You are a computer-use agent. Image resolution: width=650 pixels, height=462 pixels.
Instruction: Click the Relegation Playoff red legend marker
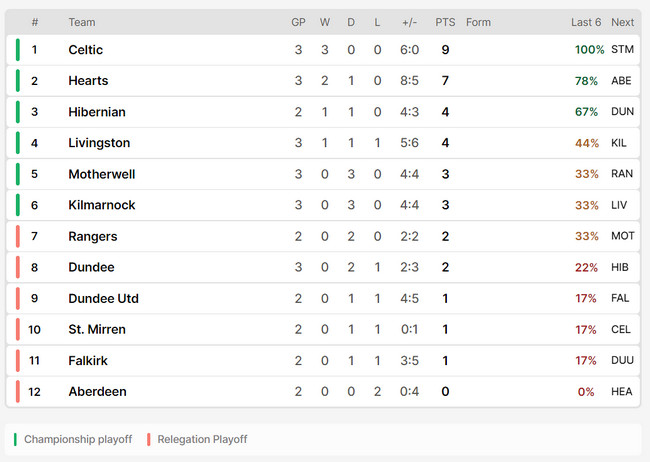click(x=148, y=439)
